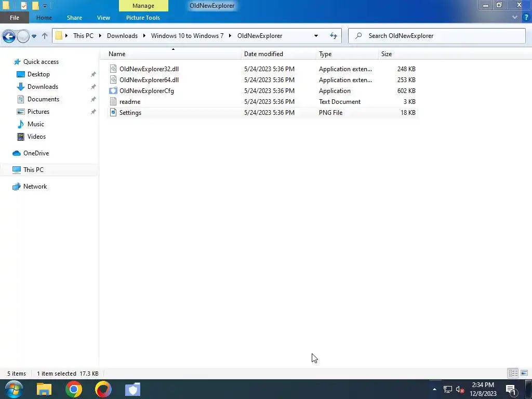Click the Forward navigation button
Image resolution: width=532 pixels, height=399 pixels.
coord(23,36)
